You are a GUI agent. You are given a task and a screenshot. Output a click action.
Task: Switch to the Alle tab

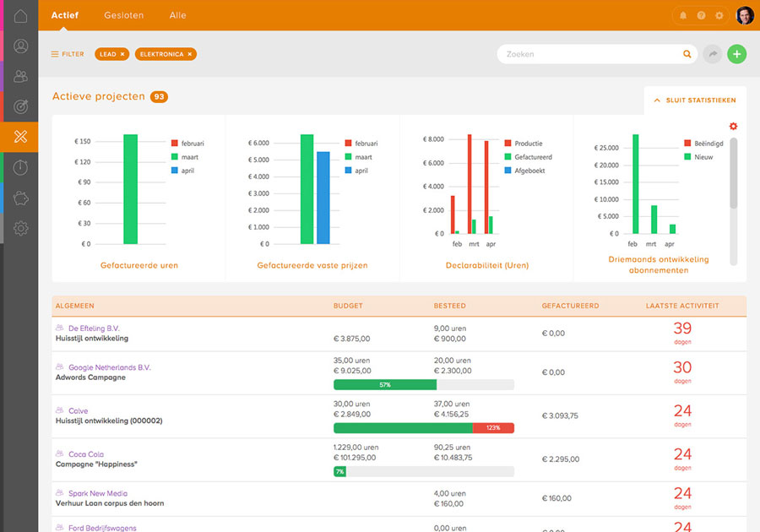[178, 14]
